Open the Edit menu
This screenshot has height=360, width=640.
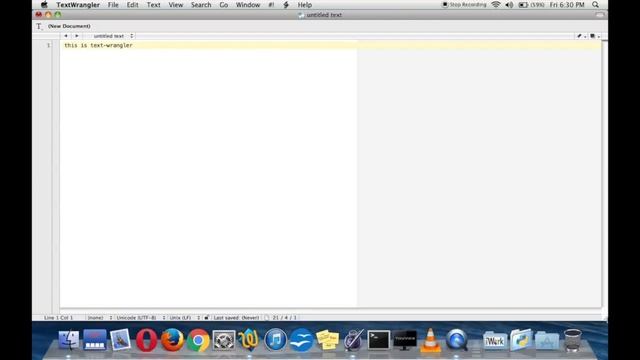[x=132, y=5]
